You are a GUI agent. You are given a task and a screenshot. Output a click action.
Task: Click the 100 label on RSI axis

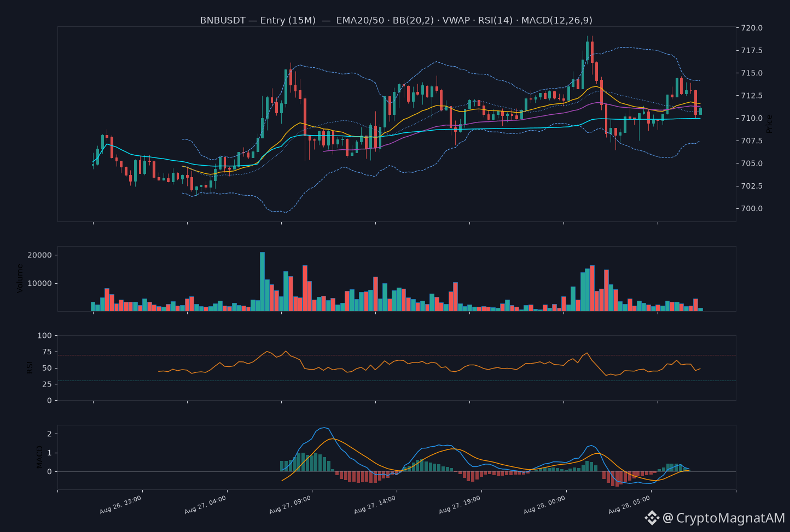click(x=44, y=336)
